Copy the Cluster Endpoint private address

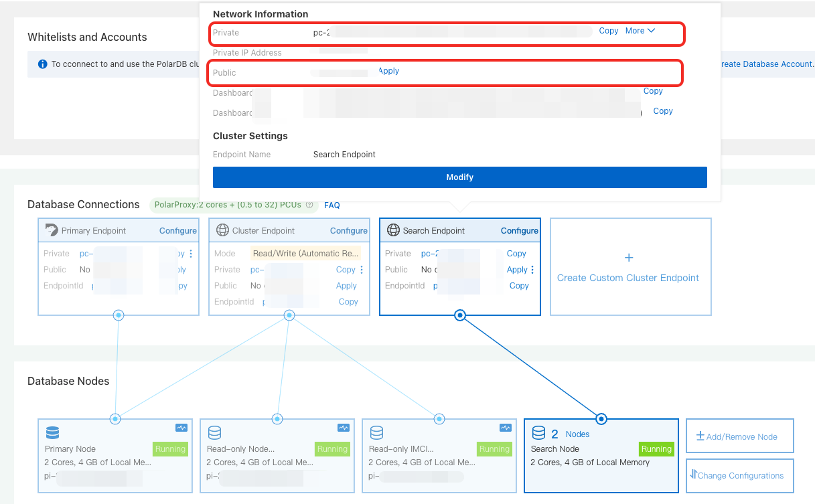click(346, 270)
